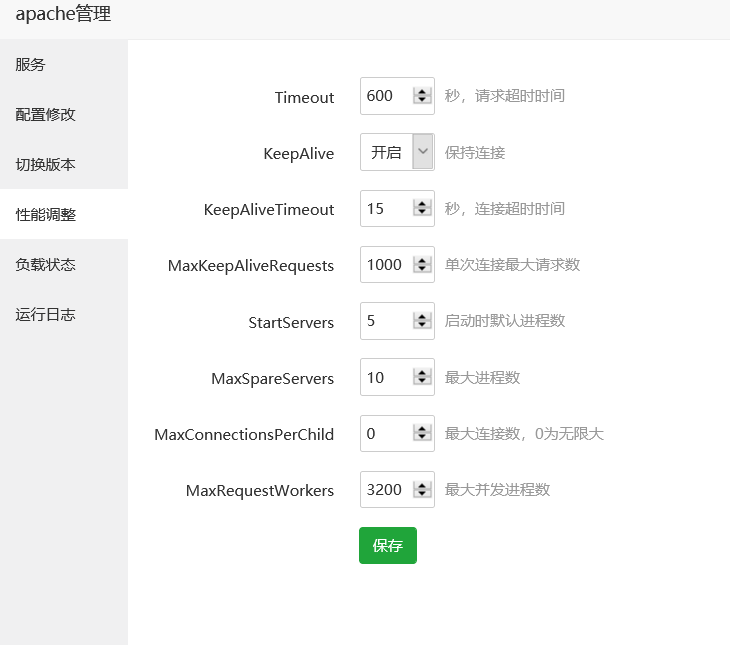Click the hint 启动时默认进程数

[505, 321]
